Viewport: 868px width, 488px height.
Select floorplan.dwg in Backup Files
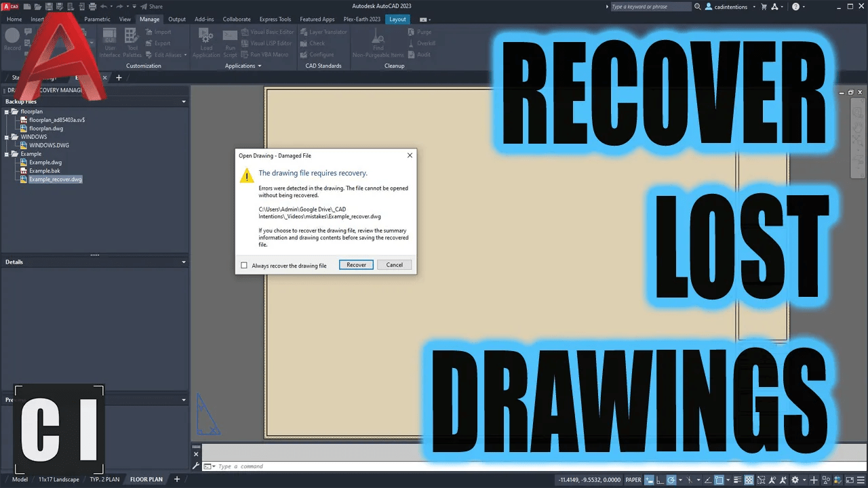click(x=46, y=128)
